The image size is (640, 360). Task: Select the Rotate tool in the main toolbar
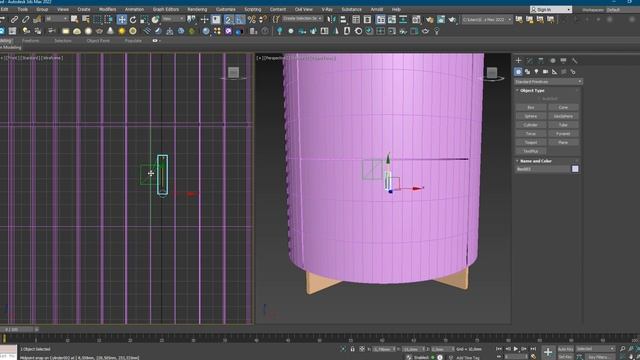pyautogui.click(x=133, y=19)
